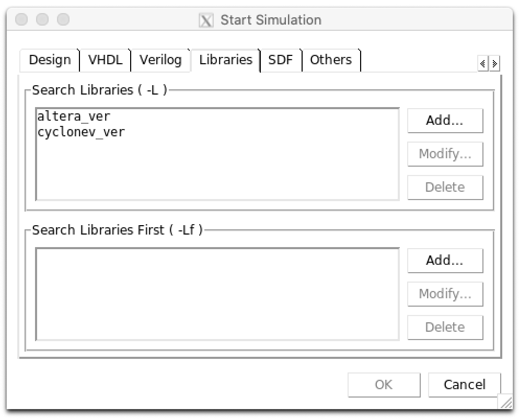The width and height of the screenshot is (519, 420).
Task: Switch to the SDF tab
Action: click(x=281, y=60)
